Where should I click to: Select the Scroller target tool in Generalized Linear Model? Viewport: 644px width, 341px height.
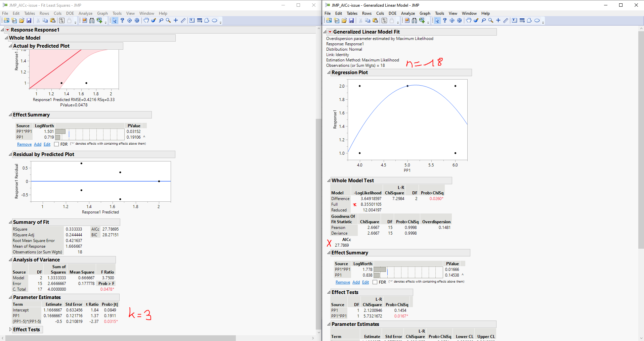pos(460,20)
